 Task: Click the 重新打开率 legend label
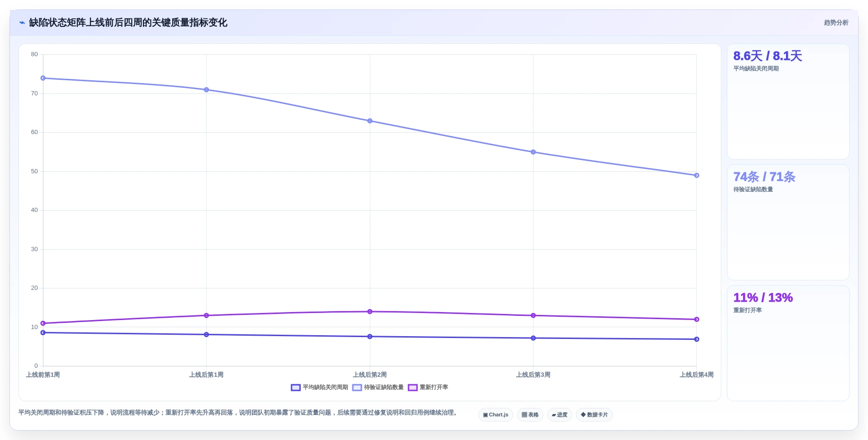pos(434,388)
